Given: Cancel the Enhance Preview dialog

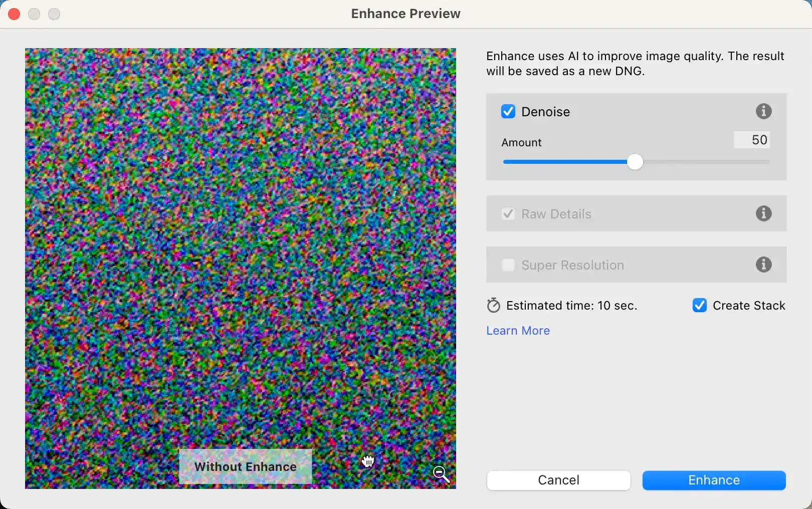Looking at the screenshot, I should pos(559,480).
